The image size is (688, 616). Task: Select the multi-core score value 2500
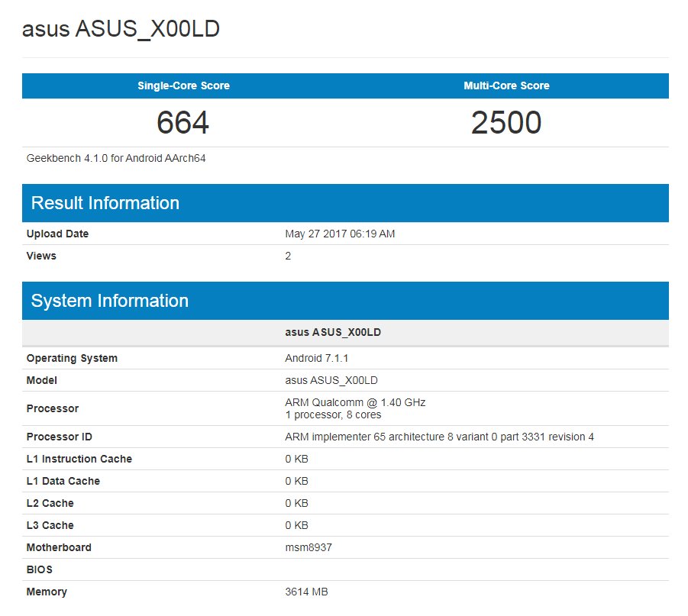[x=506, y=123]
